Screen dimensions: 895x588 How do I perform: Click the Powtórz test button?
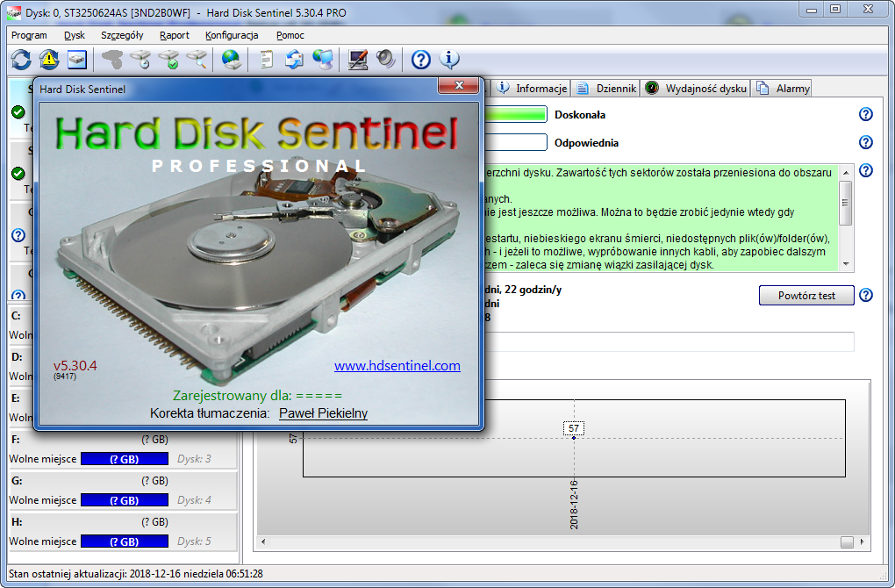[x=806, y=296]
